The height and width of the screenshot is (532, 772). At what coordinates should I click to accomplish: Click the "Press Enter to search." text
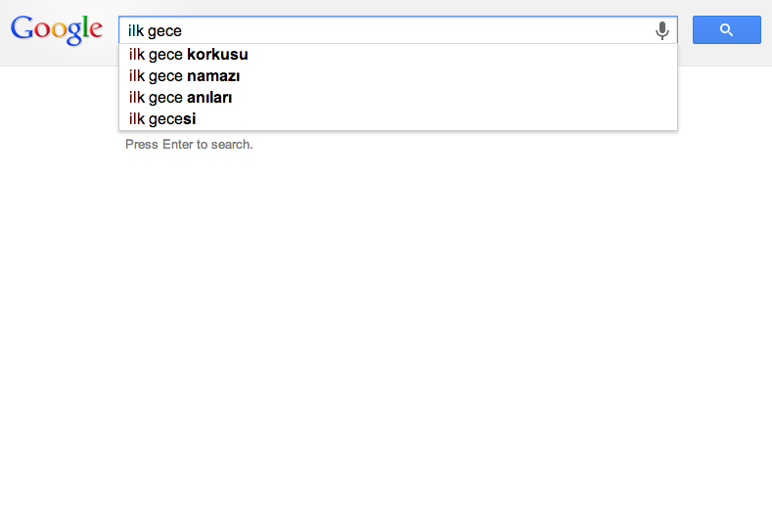tap(189, 144)
